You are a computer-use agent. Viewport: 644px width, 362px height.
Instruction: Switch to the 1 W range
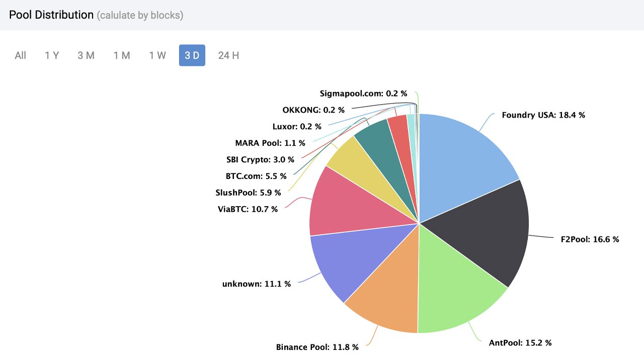(x=157, y=55)
